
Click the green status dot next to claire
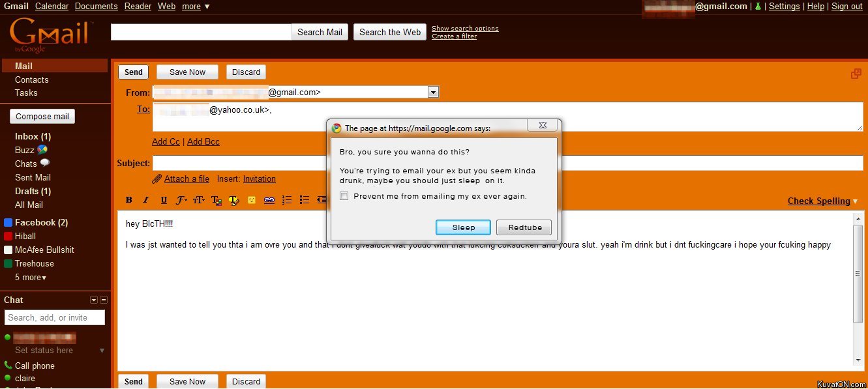(x=8, y=378)
